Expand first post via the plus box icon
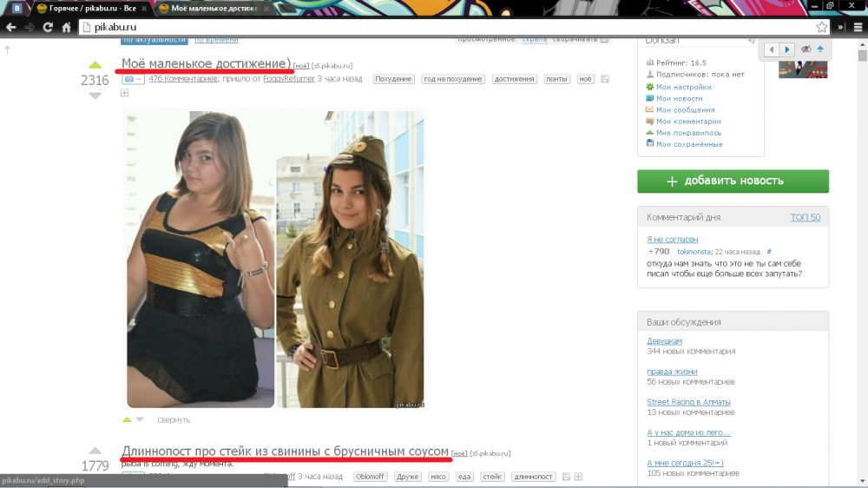This screenshot has width=868, height=488. (124, 93)
